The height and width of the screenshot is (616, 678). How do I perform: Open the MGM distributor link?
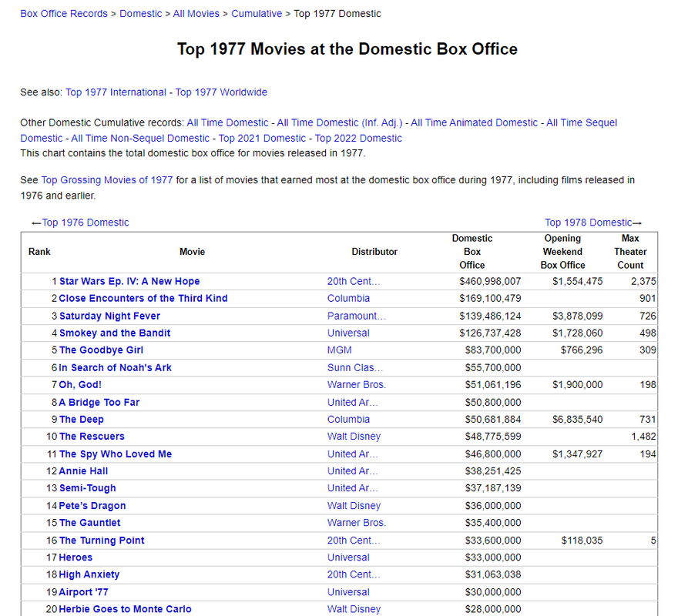340,350
